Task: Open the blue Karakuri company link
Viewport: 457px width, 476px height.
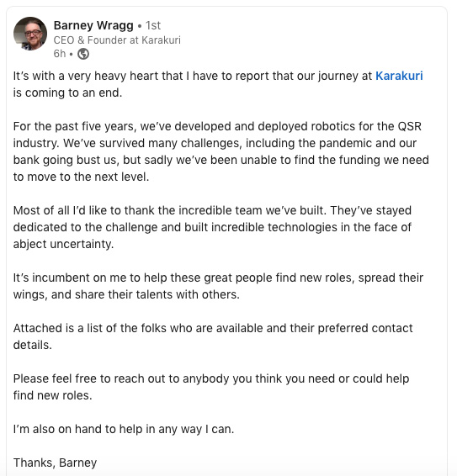Action: click(x=399, y=76)
